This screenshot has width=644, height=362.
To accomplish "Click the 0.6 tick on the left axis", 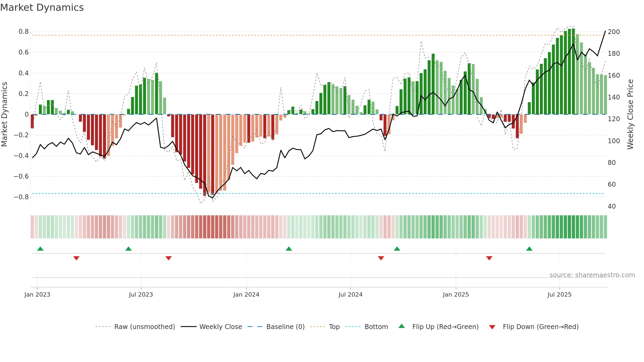I will (x=24, y=52).
